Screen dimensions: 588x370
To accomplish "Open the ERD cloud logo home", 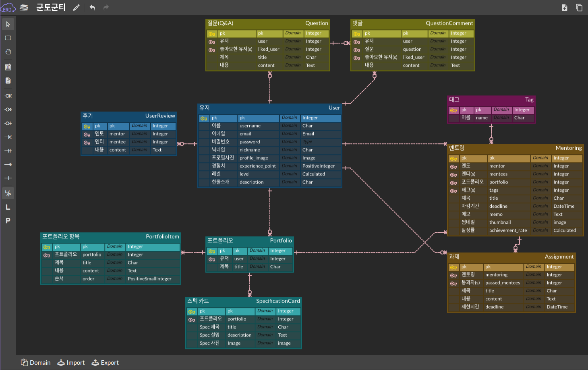I will pos(8,8).
